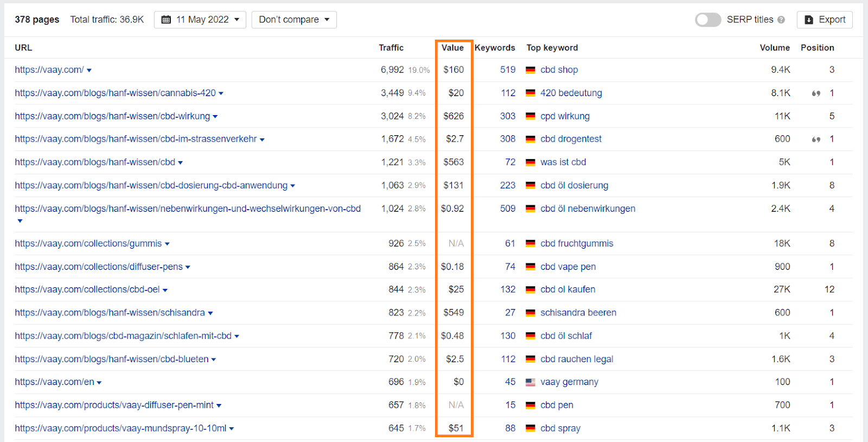Click the calendar icon in date picker

pos(167,20)
